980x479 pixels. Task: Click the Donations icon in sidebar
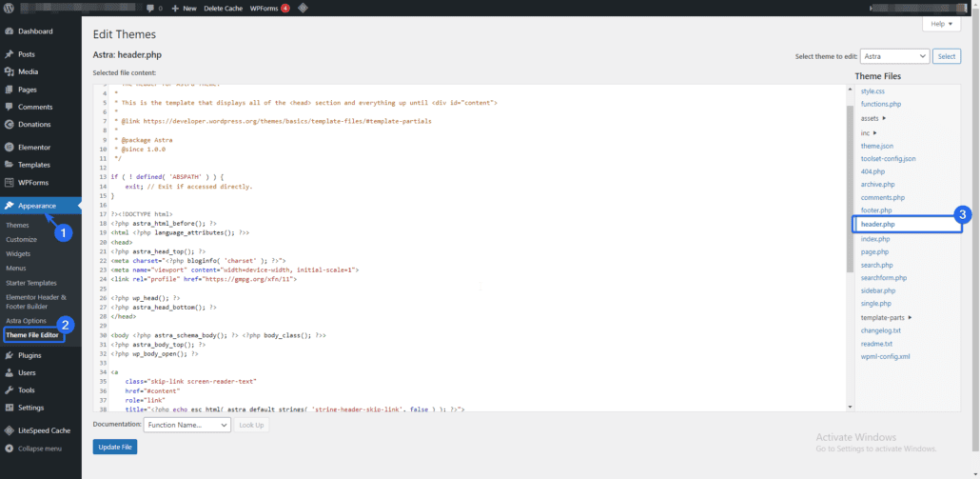[x=10, y=125]
